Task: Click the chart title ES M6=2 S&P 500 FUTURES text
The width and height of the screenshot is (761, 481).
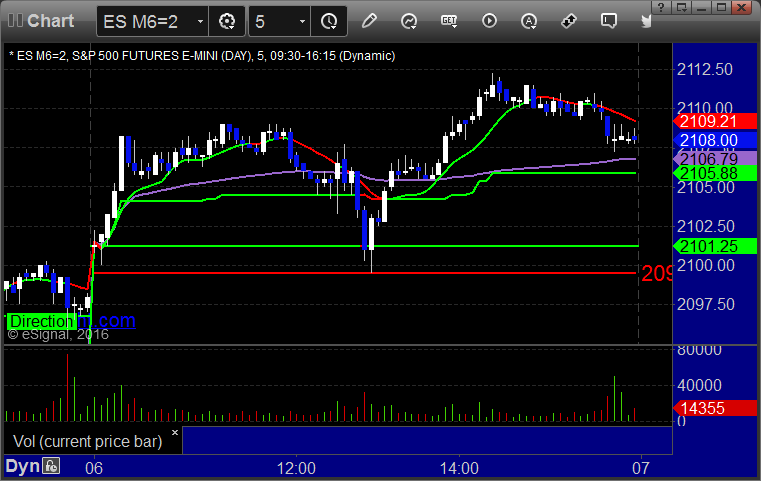Action: pyautogui.click(x=202, y=56)
